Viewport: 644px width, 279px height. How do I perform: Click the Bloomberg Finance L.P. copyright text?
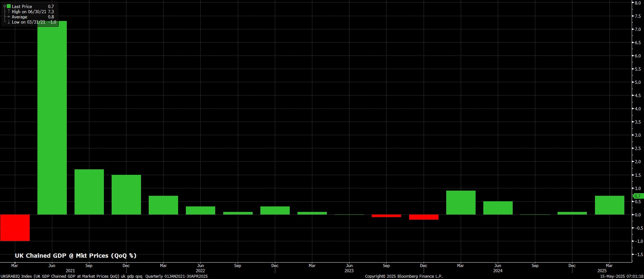click(404, 276)
